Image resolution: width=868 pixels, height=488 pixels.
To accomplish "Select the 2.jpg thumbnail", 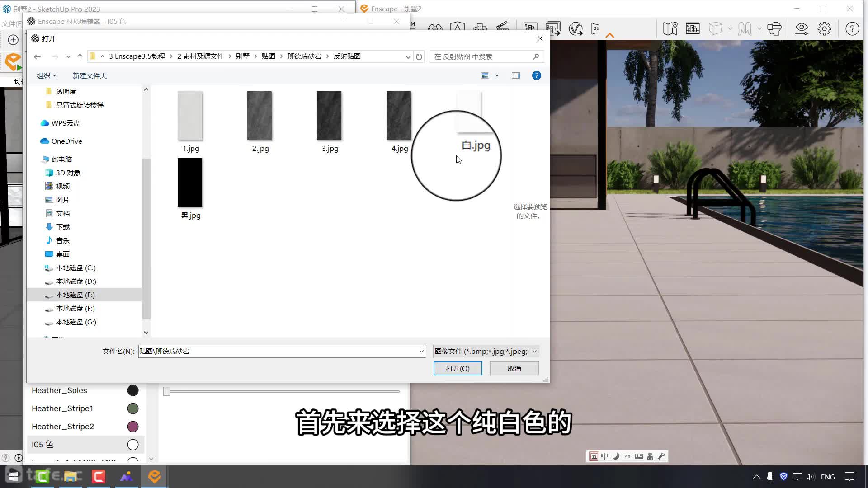I will (x=260, y=116).
